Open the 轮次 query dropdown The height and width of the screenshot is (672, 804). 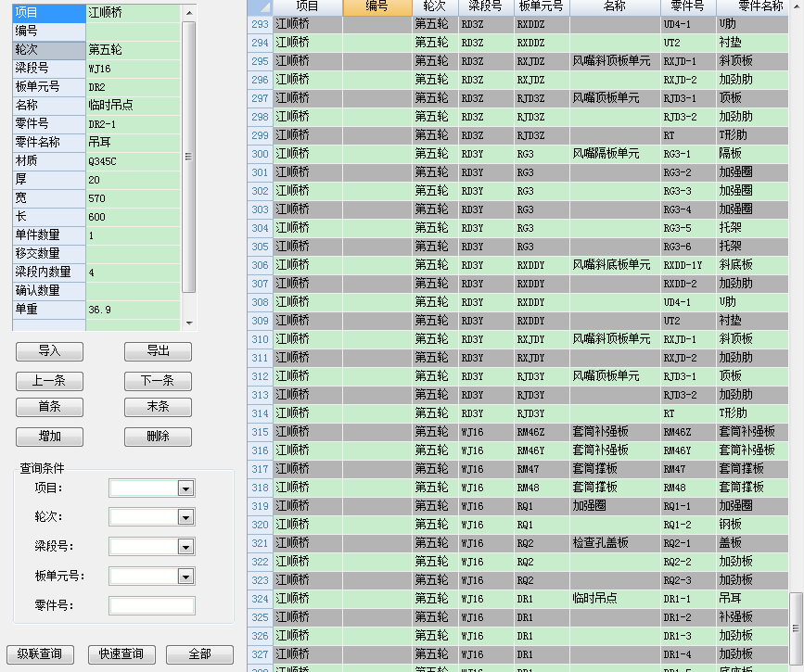(185, 517)
